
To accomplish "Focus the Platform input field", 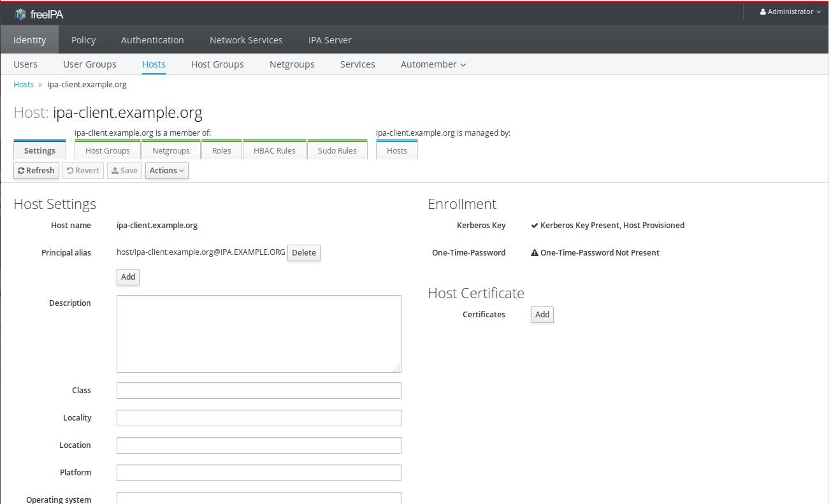I will [259, 473].
